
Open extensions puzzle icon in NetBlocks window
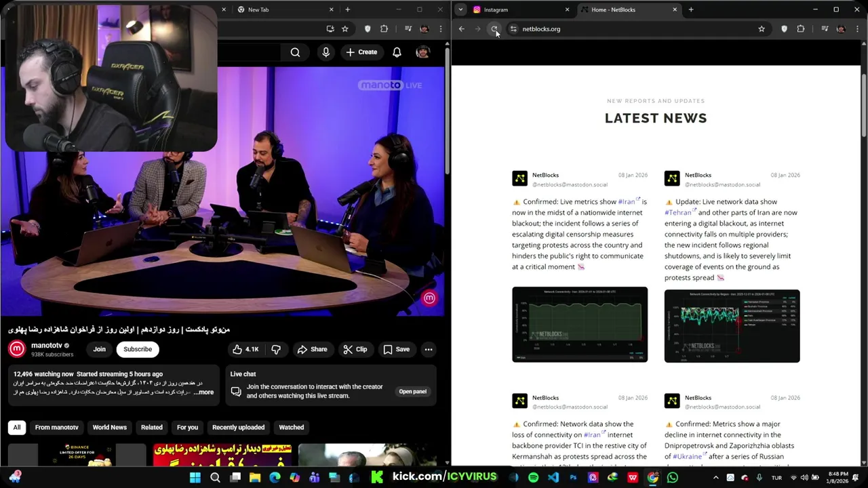801,29
